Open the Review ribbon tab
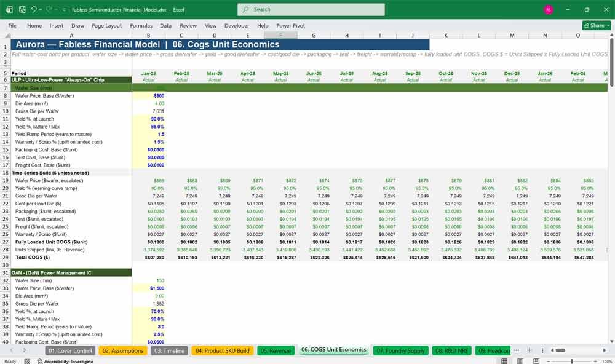This screenshot has width=615, height=364. 188,25
